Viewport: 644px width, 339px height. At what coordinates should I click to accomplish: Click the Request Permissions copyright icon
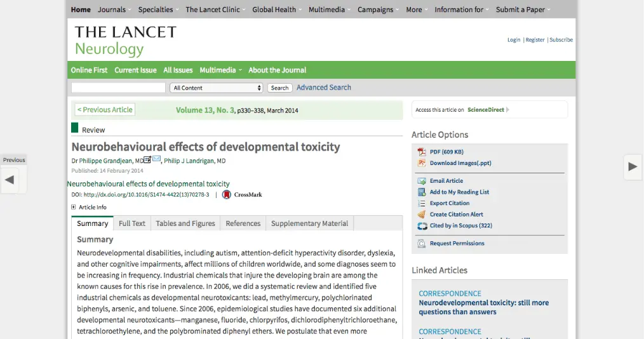(x=422, y=244)
